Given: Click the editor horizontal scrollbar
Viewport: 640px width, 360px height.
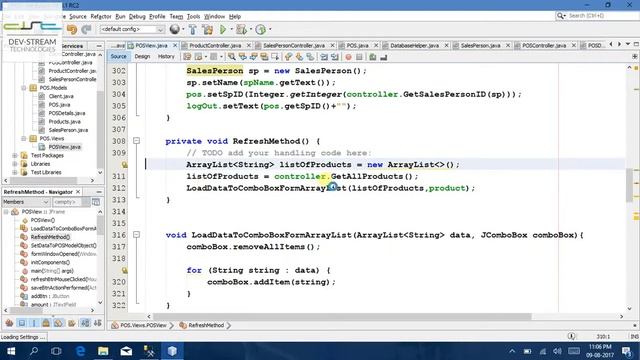Looking at the screenshot, I should coord(342,316).
